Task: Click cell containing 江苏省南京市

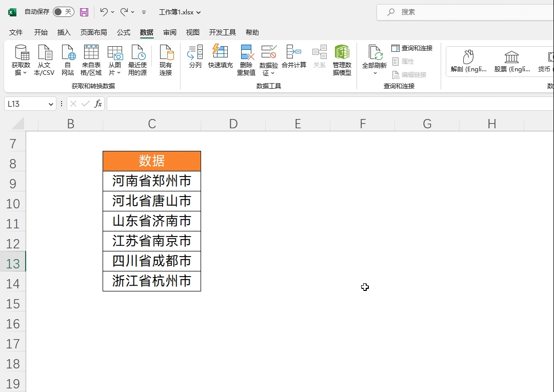Action: pyautogui.click(x=152, y=241)
